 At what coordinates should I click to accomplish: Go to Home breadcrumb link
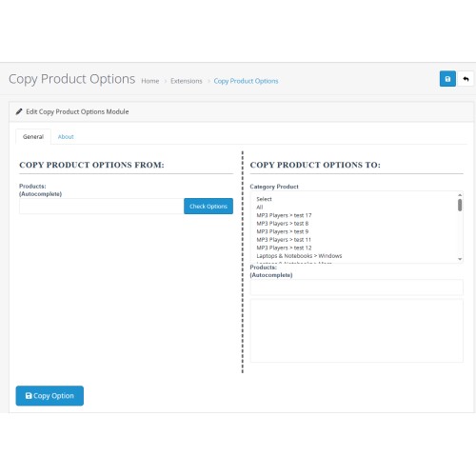click(x=150, y=81)
